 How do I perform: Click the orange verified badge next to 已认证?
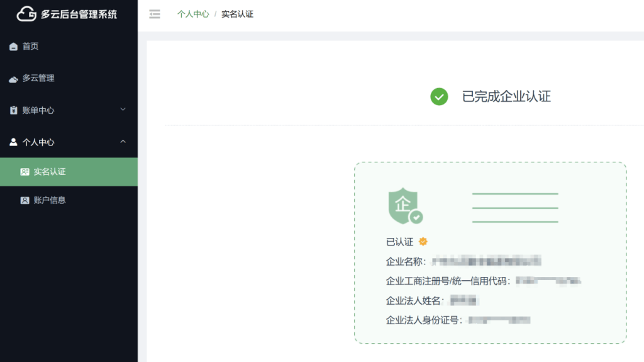[423, 241]
